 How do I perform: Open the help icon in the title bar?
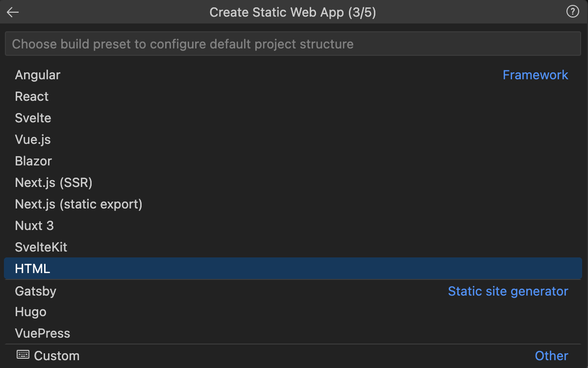click(573, 12)
